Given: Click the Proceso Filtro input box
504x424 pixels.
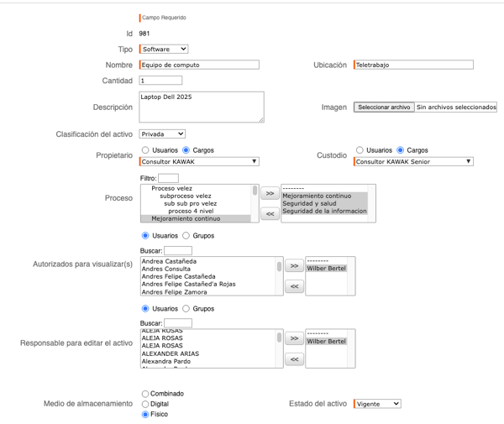Looking at the screenshot, I should (x=168, y=178).
